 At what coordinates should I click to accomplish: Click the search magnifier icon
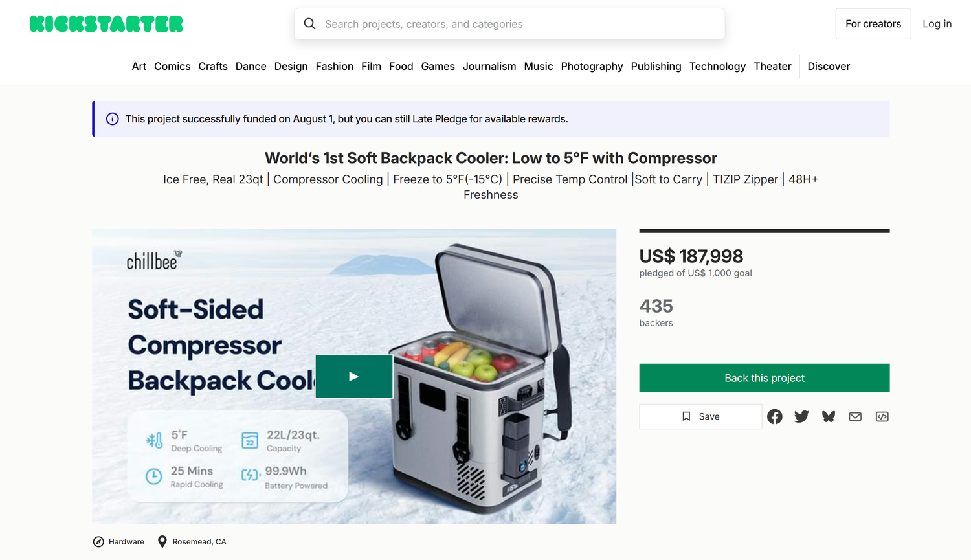309,24
